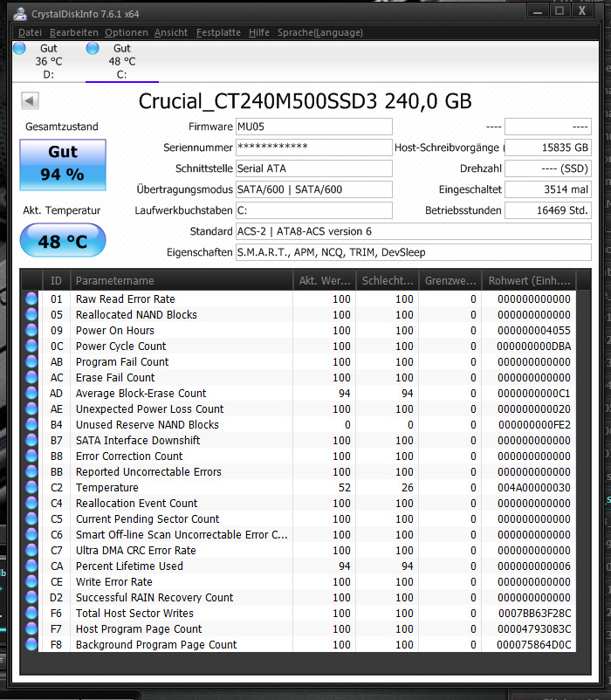This screenshot has width=611, height=700.
Task: Click the Schlecht... column header
Action: tap(388, 281)
